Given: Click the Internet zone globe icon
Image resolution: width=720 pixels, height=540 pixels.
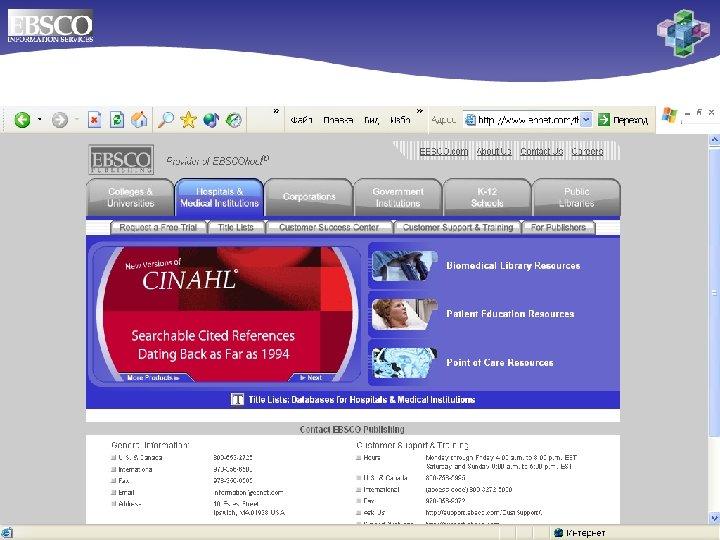Looking at the screenshot, I should point(559,533).
